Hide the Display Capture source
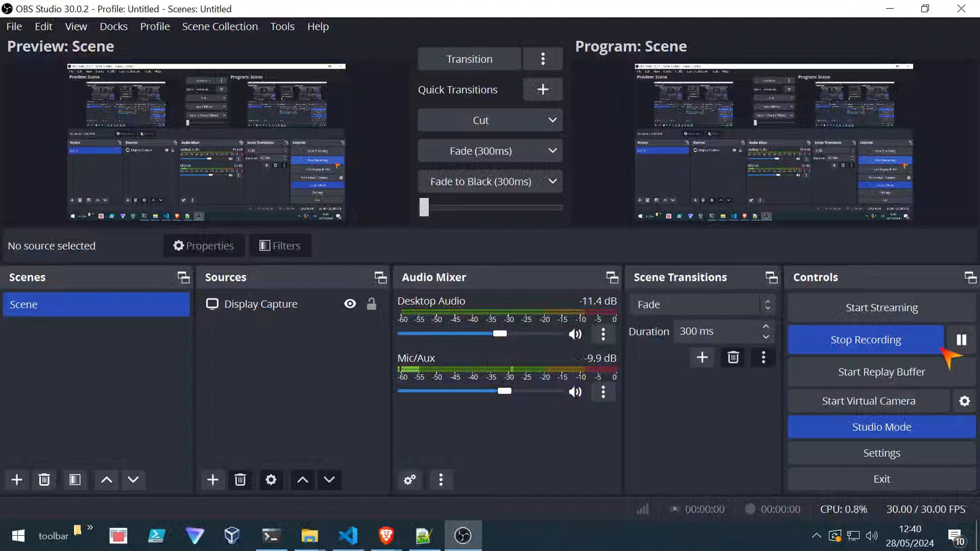This screenshot has width=980, height=551. coord(350,304)
